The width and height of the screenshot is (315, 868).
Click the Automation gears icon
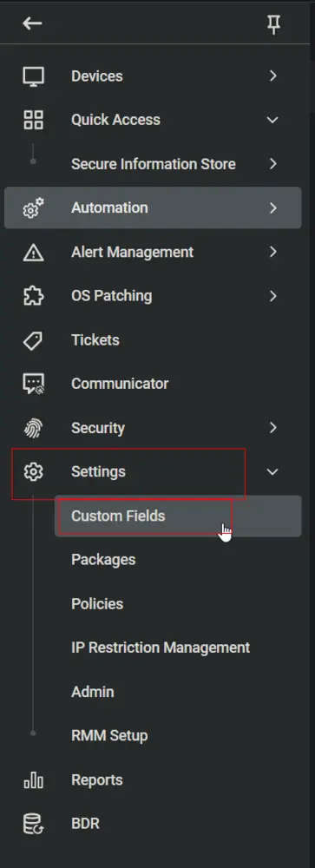(33, 208)
